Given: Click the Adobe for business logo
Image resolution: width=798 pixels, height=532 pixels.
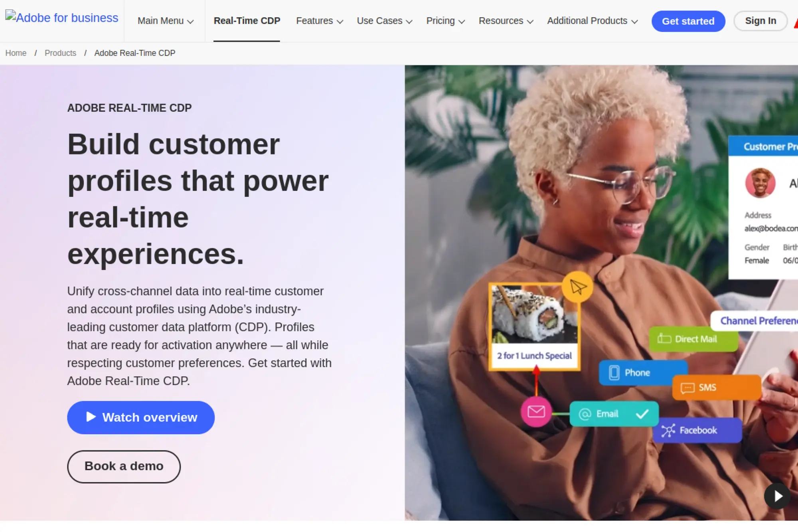Looking at the screenshot, I should coord(62,18).
